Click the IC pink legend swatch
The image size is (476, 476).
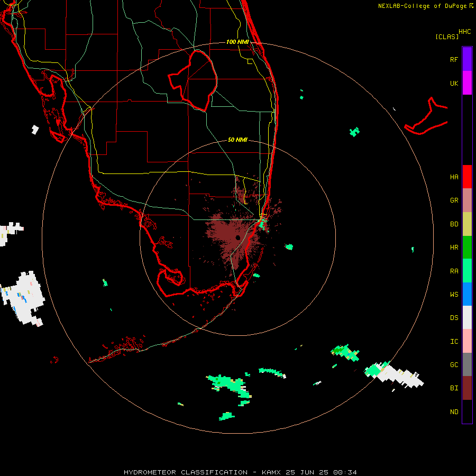click(467, 341)
